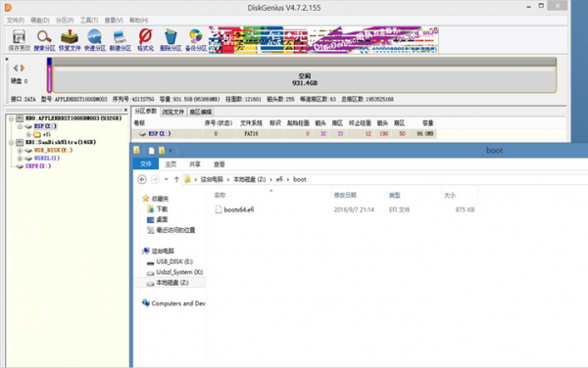This screenshot has height=368, width=588.
Task: Open the Home (主页) tab in Explorer
Action: click(171, 164)
